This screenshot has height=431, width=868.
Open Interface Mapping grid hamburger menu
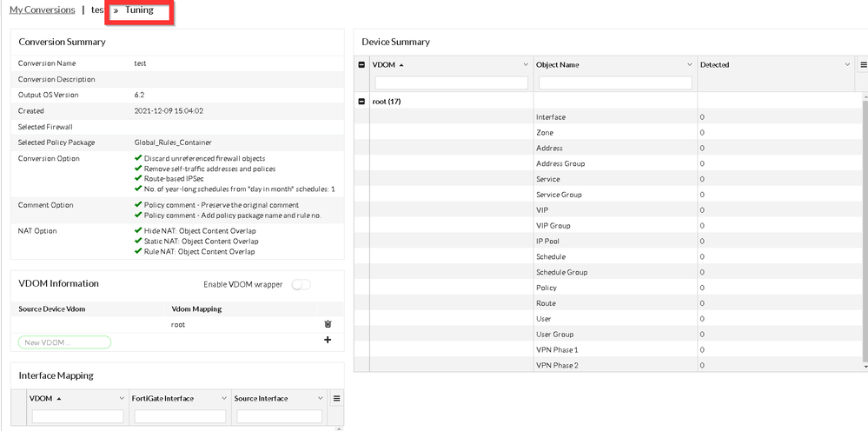pyautogui.click(x=336, y=398)
